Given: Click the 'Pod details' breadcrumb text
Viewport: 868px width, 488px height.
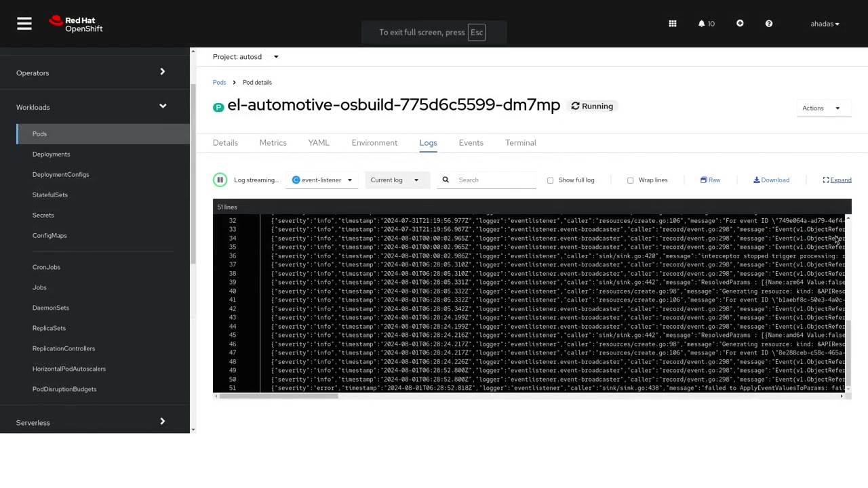Looking at the screenshot, I should pos(257,82).
